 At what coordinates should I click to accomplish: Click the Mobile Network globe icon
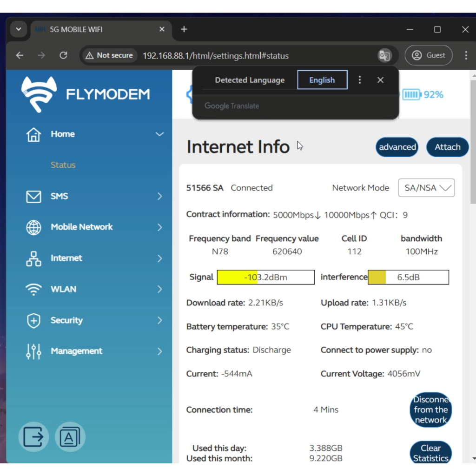coord(33,227)
